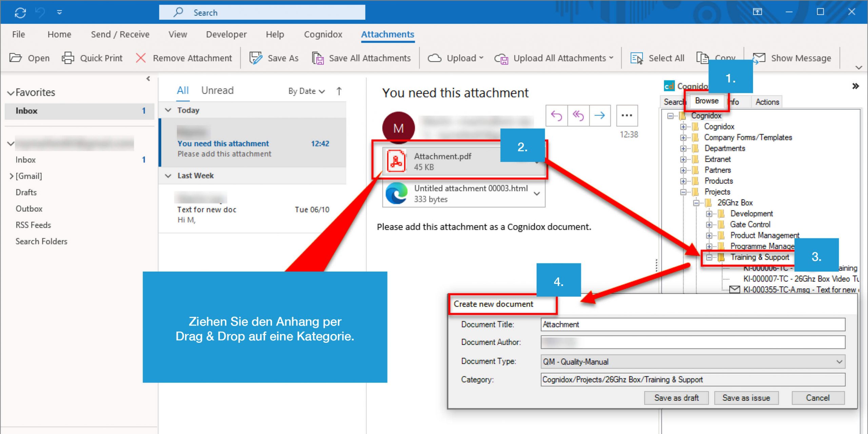The height and width of the screenshot is (434, 868).
Task: Cancel the Create new document dialog
Action: 818,398
